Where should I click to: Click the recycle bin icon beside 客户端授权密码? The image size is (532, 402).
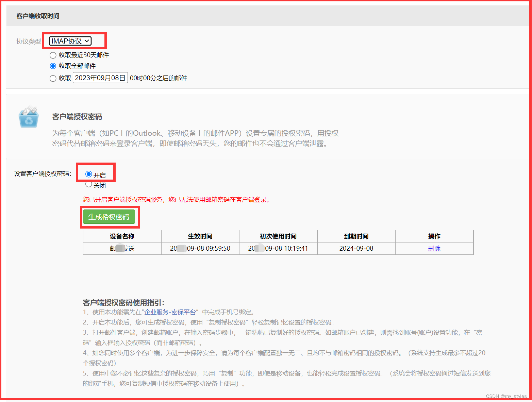[x=29, y=117]
